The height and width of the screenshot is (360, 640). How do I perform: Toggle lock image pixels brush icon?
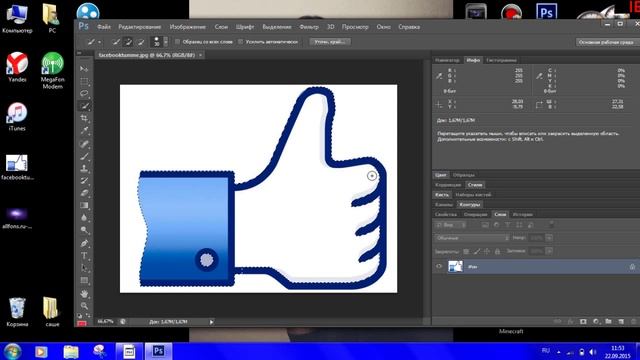[x=476, y=251]
